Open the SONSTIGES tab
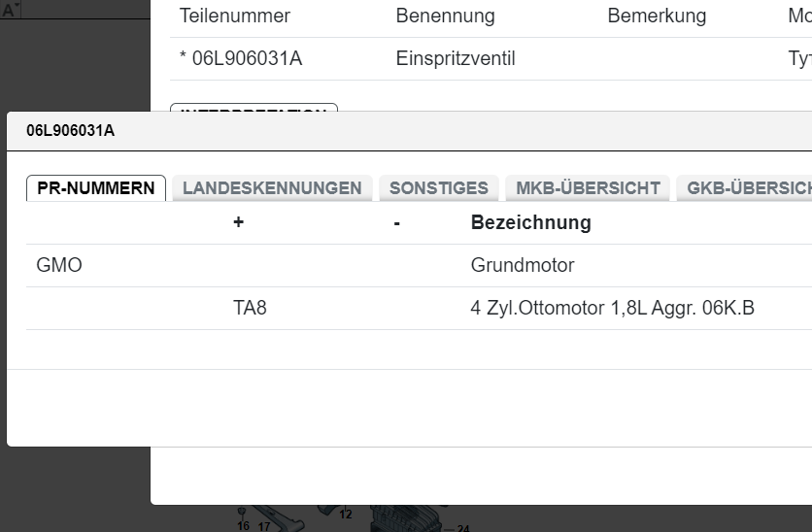Image resolution: width=812 pixels, height=532 pixels. pyautogui.click(x=438, y=188)
